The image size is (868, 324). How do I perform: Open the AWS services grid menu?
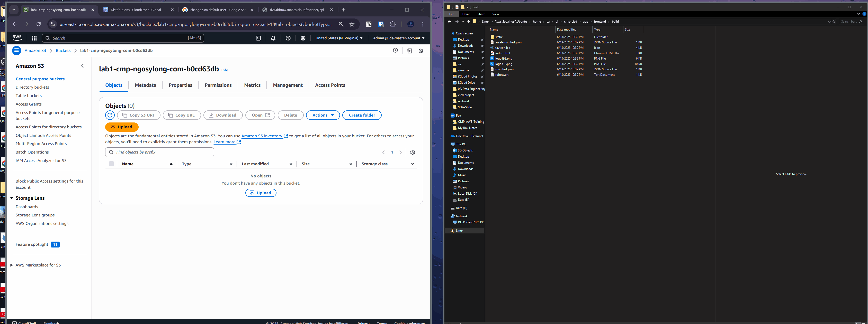pyautogui.click(x=34, y=38)
